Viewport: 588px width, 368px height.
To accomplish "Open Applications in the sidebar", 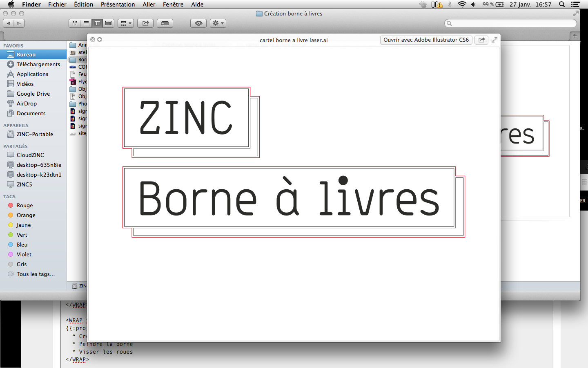I will point(33,74).
